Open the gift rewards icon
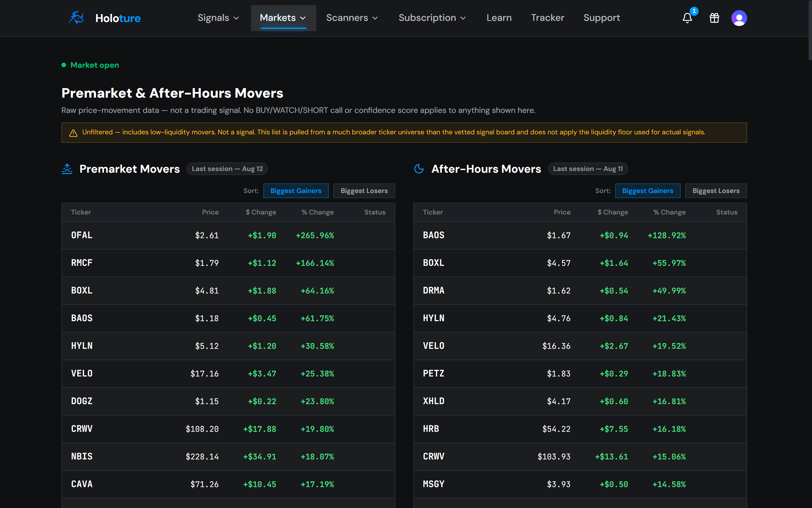 [x=714, y=18]
